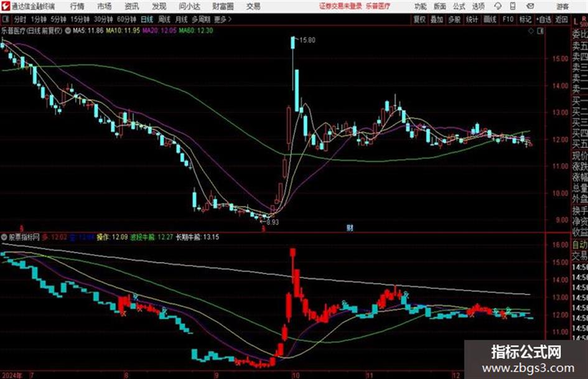Select the 月线 monthly period
Screen dimensions: 588x379
pos(181,19)
